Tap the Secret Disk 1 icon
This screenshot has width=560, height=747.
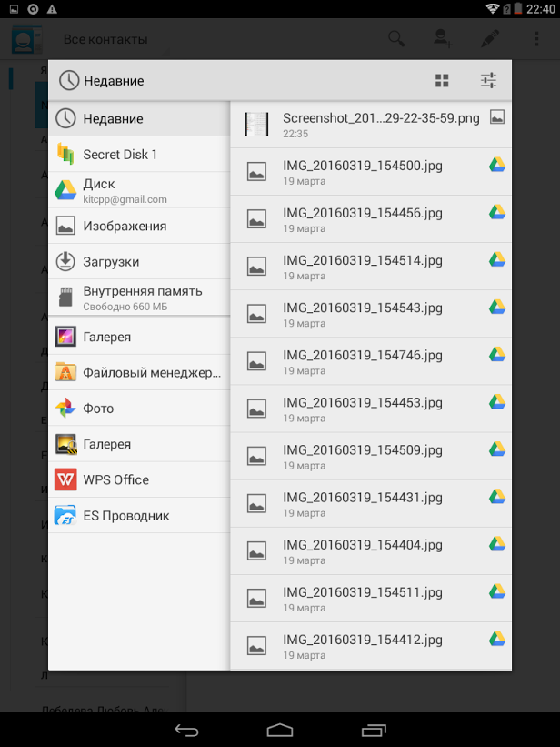tap(65, 155)
